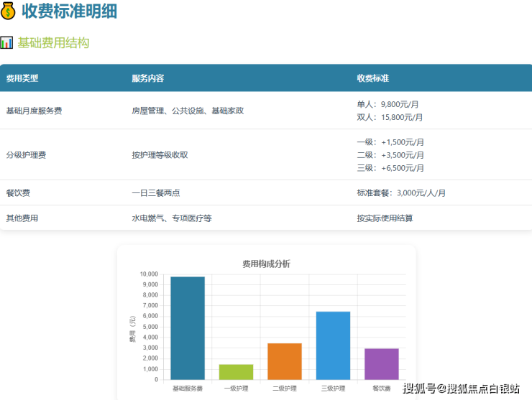Select the 服务内容 column header
Image resolution: width=532 pixels, height=400 pixels.
pyautogui.click(x=147, y=78)
